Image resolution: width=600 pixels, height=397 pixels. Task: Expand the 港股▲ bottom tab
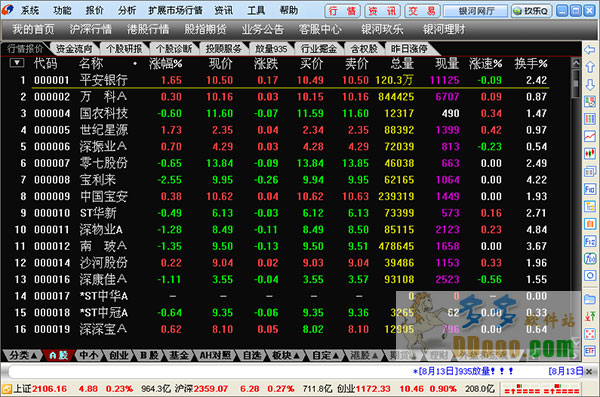click(x=364, y=356)
